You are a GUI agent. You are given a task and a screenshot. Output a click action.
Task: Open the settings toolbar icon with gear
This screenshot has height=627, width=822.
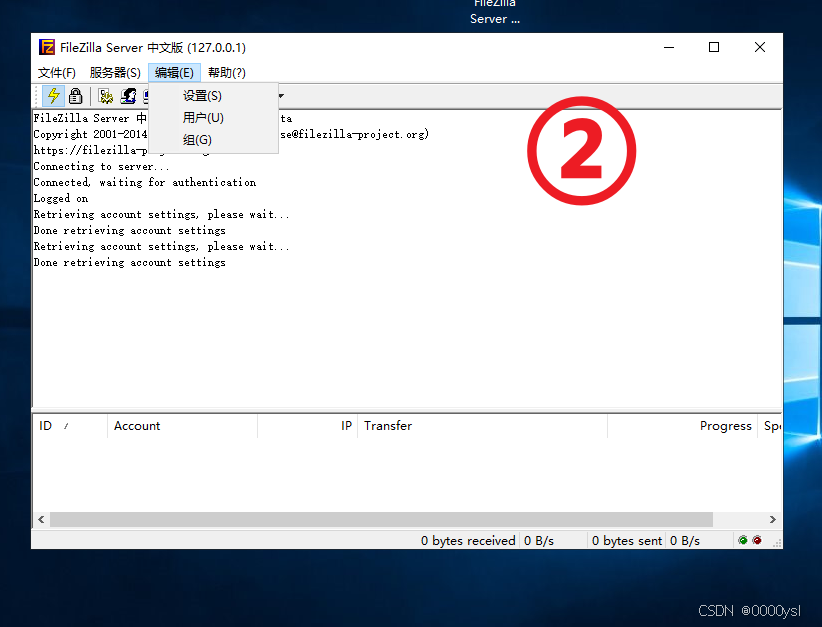coord(106,96)
